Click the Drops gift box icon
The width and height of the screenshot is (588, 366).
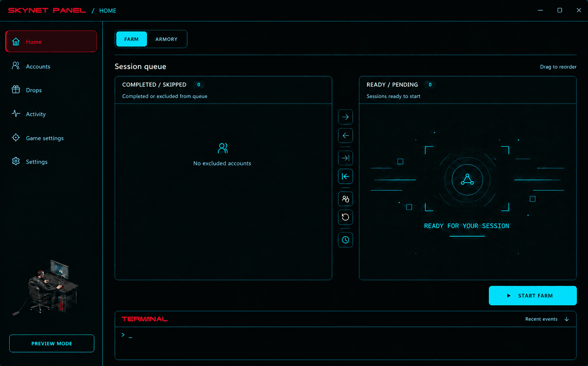[x=16, y=89]
